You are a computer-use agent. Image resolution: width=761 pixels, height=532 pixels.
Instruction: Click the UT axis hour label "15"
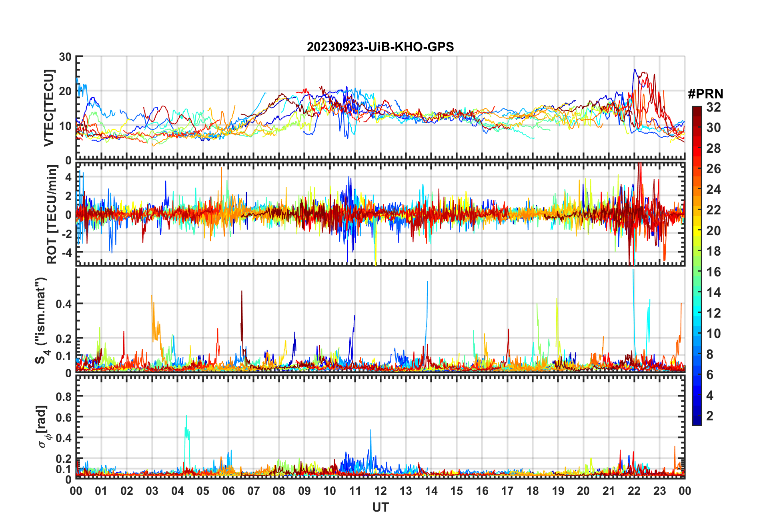point(457,491)
